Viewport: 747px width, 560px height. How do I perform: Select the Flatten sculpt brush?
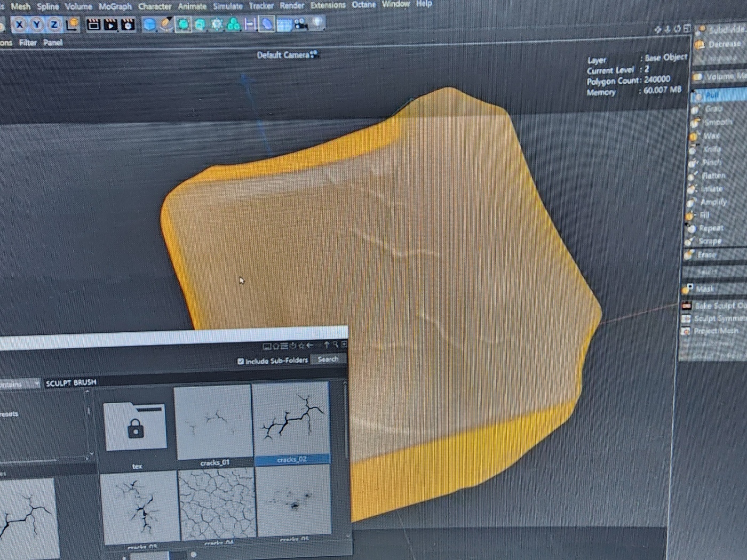click(716, 175)
